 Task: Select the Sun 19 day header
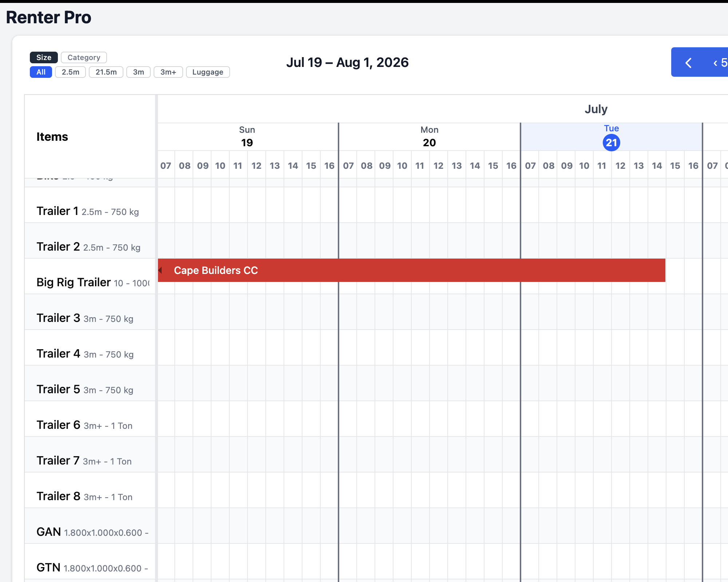click(x=247, y=137)
